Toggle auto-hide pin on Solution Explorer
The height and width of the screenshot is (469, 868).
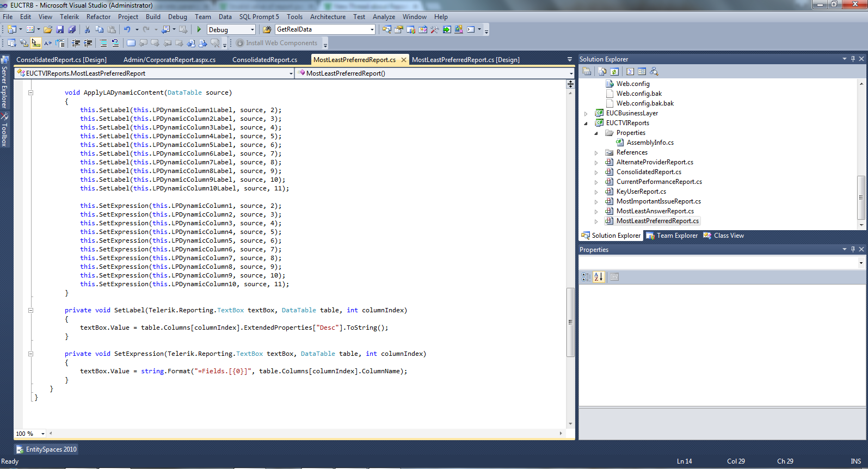pos(853,59)
